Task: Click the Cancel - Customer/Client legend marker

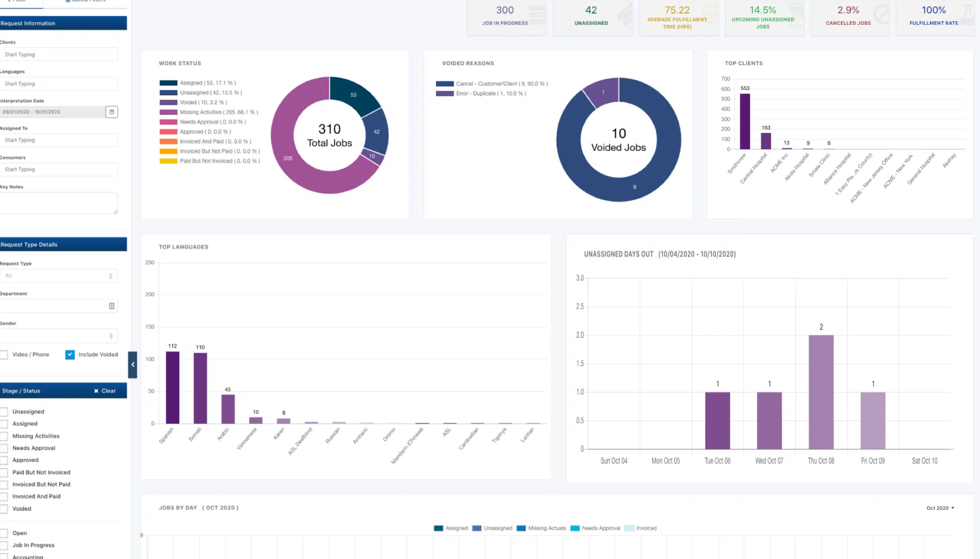Action: 445,84
